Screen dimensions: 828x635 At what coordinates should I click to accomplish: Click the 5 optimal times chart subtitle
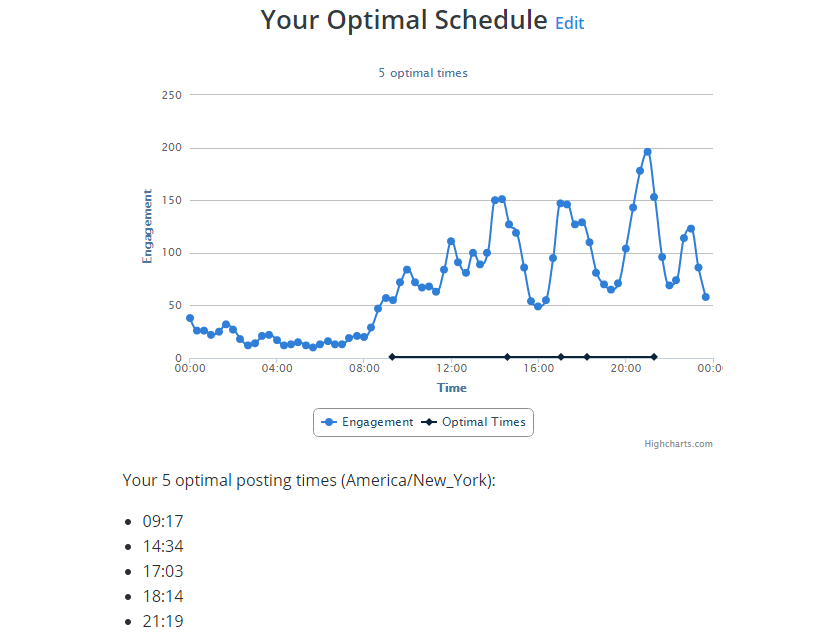pyautogui.click(x=423, y=72)
